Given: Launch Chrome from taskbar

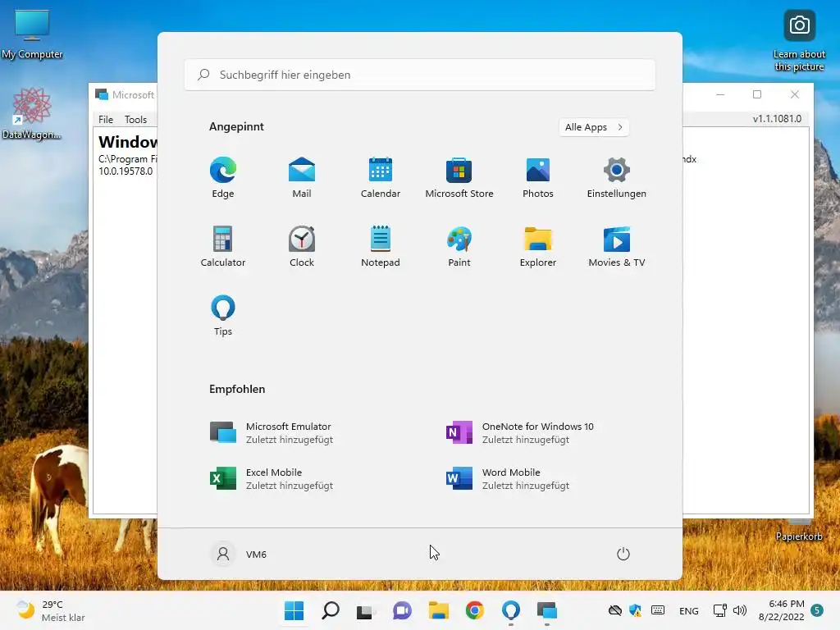Looking at the screenshot, I should (x=475, y=610).
